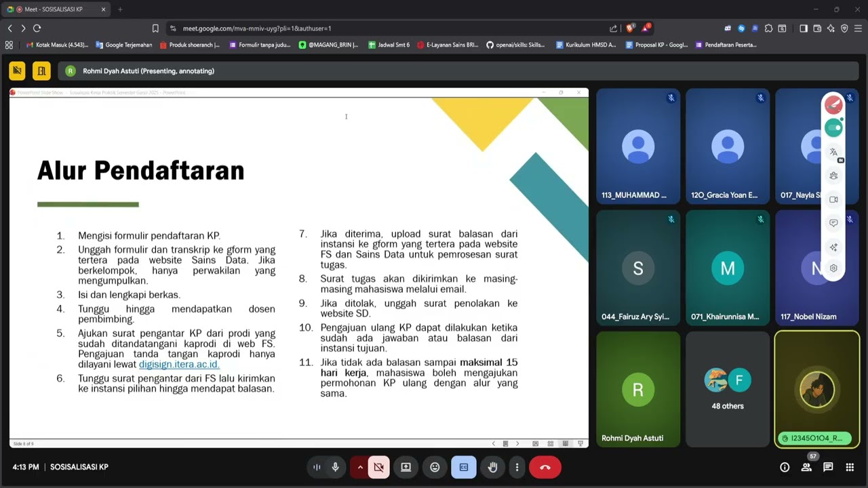Show the people list with 57 participants
This screenshot has height=488, width=868.
pos(807,466)
